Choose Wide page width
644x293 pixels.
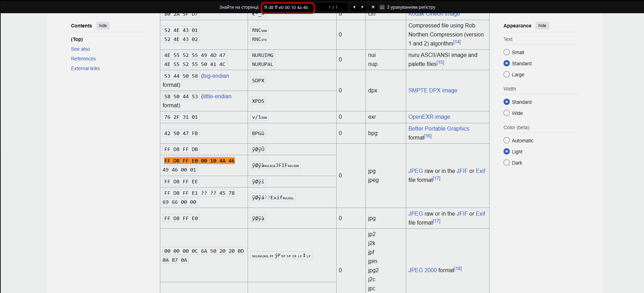(507, 113)
